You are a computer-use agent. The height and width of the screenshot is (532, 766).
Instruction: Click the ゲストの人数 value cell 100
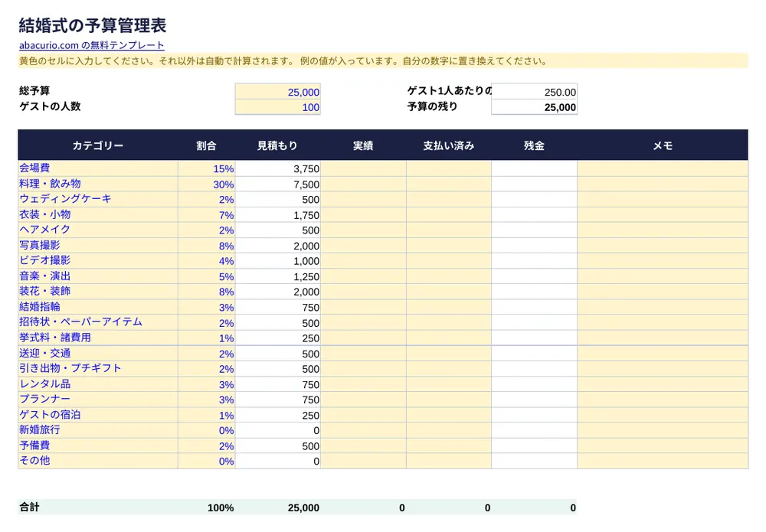point(277,107)
